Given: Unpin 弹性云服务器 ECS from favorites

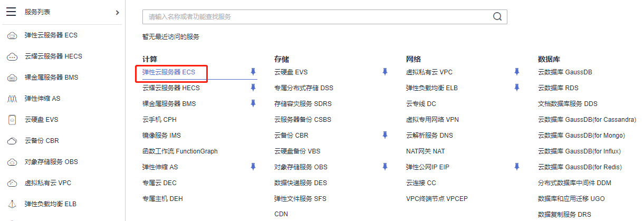Looking at the screenshot, I should [x=253, y=72].
